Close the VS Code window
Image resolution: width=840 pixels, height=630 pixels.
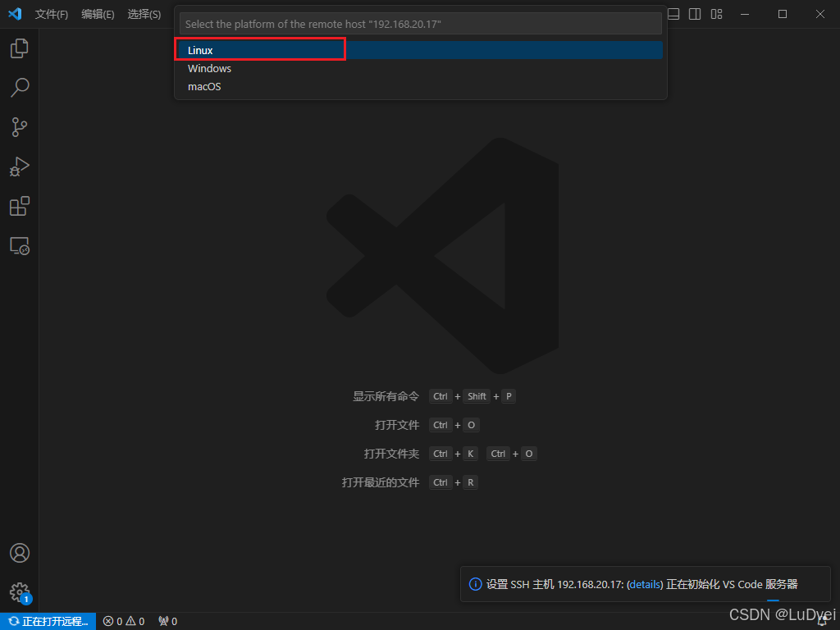click(820, 14)
